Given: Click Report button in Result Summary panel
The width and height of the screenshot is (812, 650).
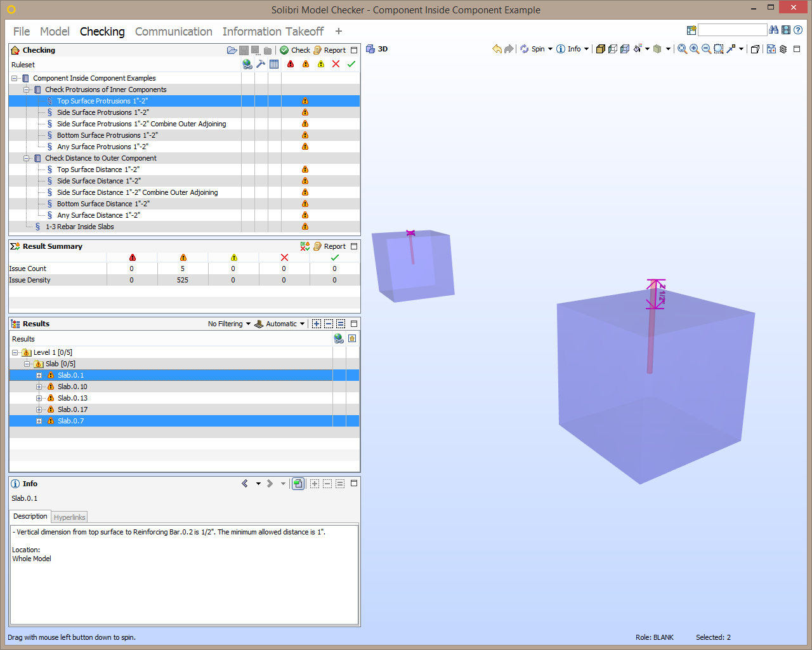Looking at the screenshot, I should point(329,246).
